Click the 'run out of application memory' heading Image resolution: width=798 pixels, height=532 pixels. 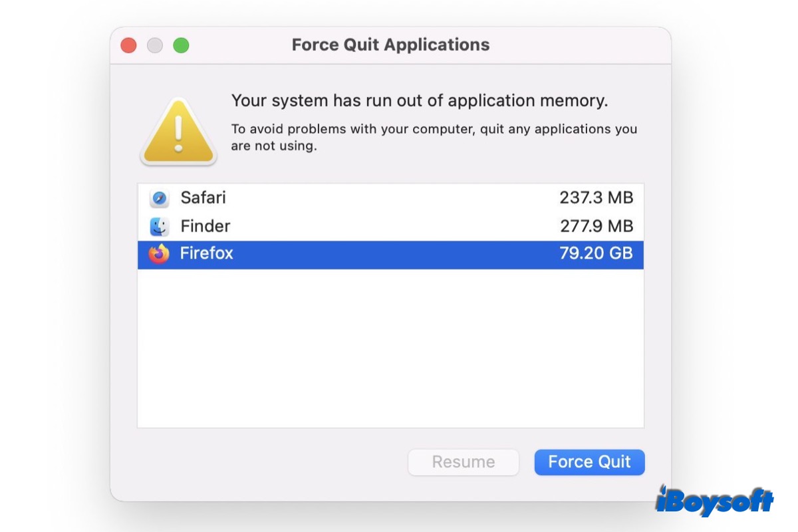[420, 101]
